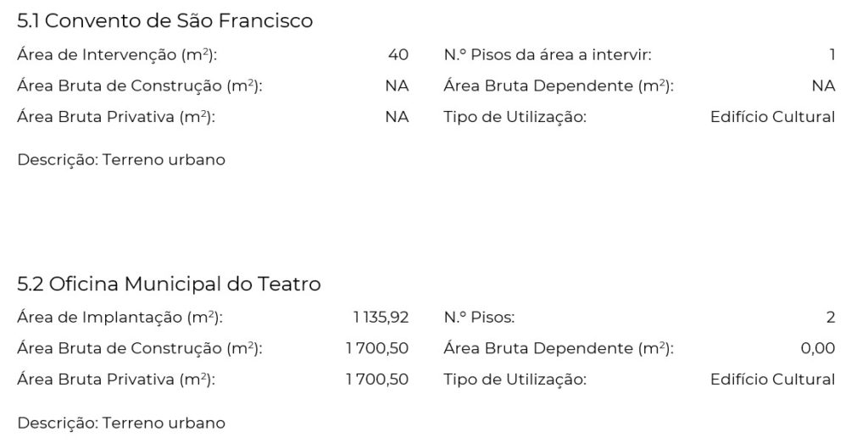Click Oficina's "Área Bruta Privativa" label
868x443 pixels.
click(x=116, y=379)
